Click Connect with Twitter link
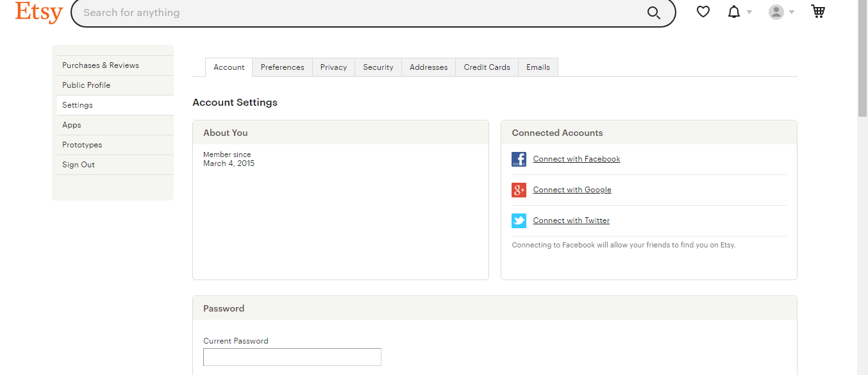The width and height of the screenshot is (868, 375). tap(571, 221)
